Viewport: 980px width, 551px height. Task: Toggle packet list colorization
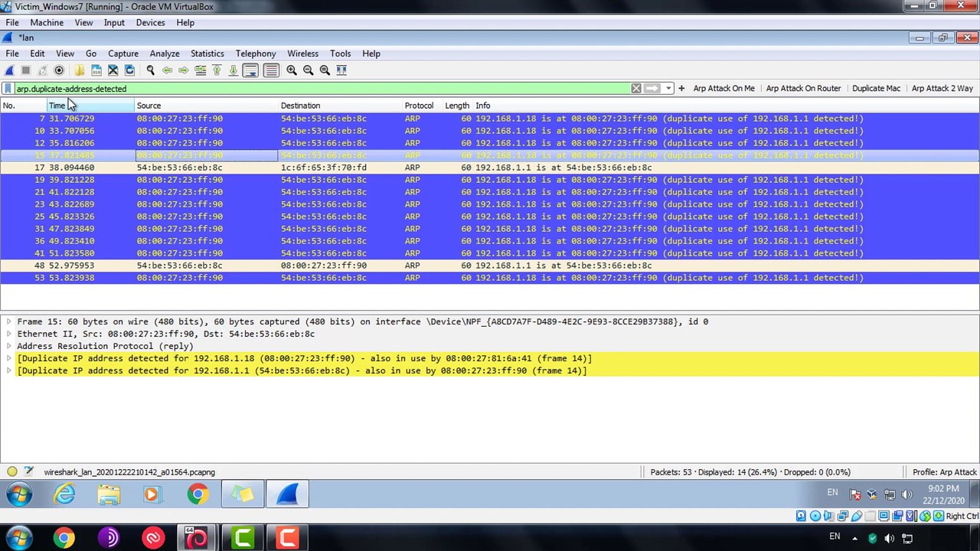(x=271, y=70)
